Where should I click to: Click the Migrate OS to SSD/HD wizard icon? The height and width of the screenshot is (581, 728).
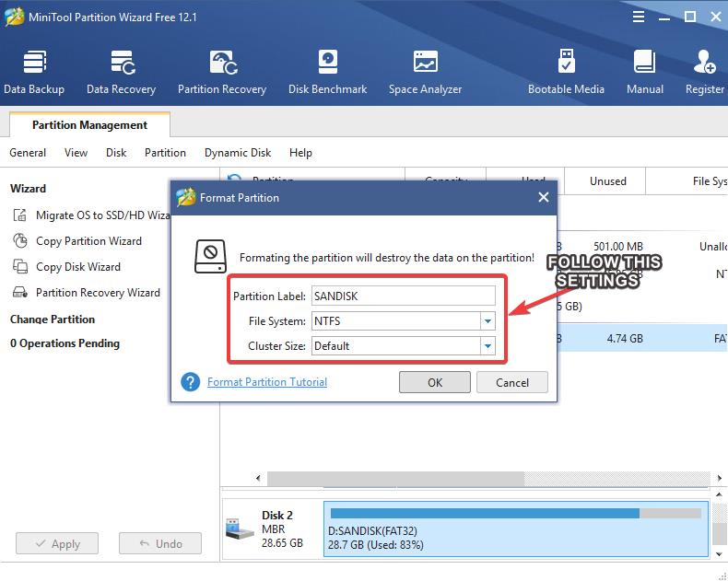click(20, 215)
